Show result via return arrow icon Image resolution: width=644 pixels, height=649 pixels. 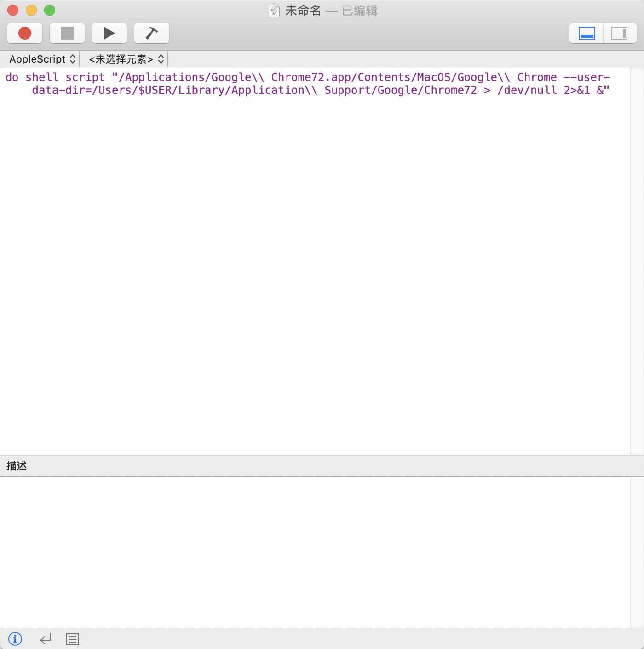click(x=46, y=639)
